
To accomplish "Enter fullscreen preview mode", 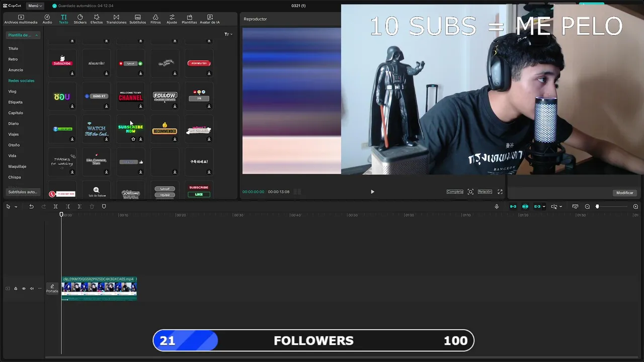I will (x=500, y=192).
